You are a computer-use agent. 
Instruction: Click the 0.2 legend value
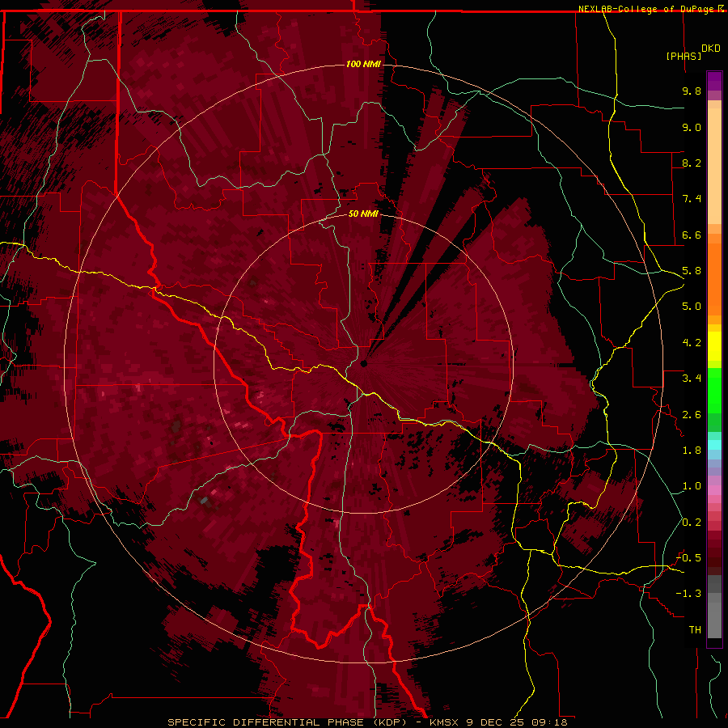692,523
